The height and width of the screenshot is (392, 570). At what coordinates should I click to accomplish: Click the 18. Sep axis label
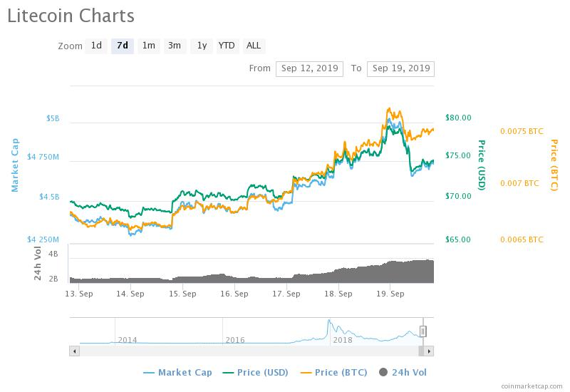338,294
